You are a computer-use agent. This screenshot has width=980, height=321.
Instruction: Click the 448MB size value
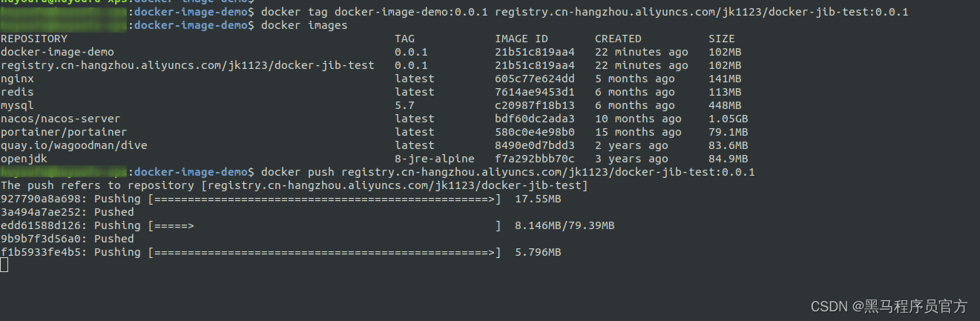point(725,105)
